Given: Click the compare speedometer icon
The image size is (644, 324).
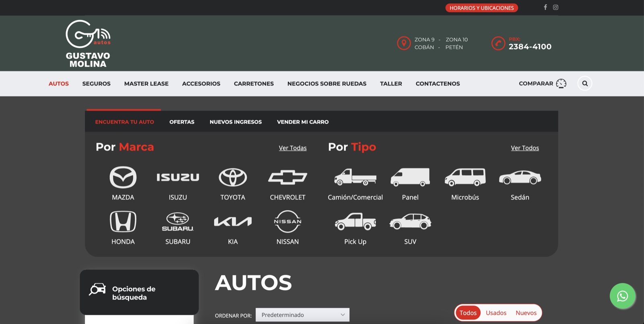Looking at the screenshot, I should (x=561, y=84).
